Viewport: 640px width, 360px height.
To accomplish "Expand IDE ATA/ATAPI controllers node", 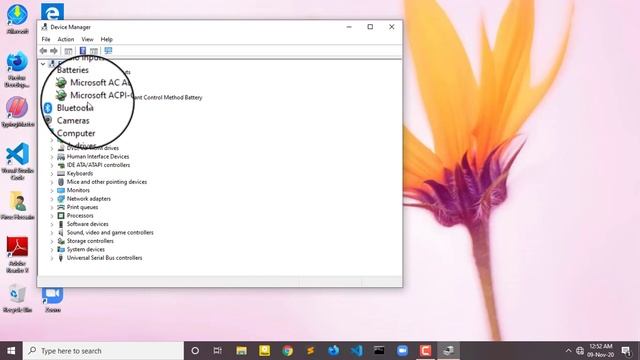I will tap(52, 165).
